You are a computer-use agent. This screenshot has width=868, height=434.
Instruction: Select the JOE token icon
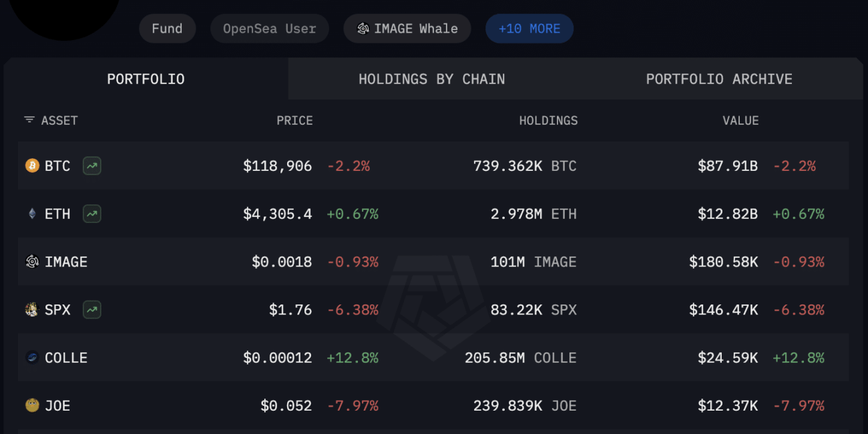tap(32, 405)
